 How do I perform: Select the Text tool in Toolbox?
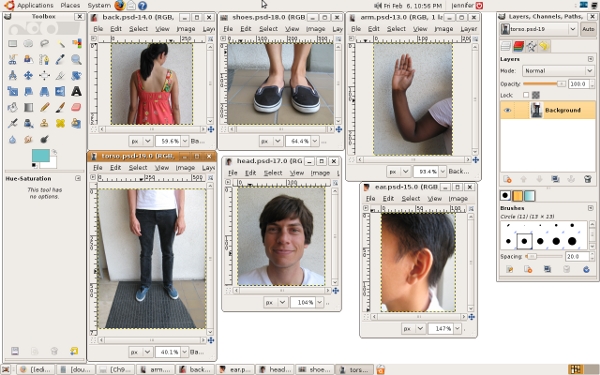pos(76,91)
